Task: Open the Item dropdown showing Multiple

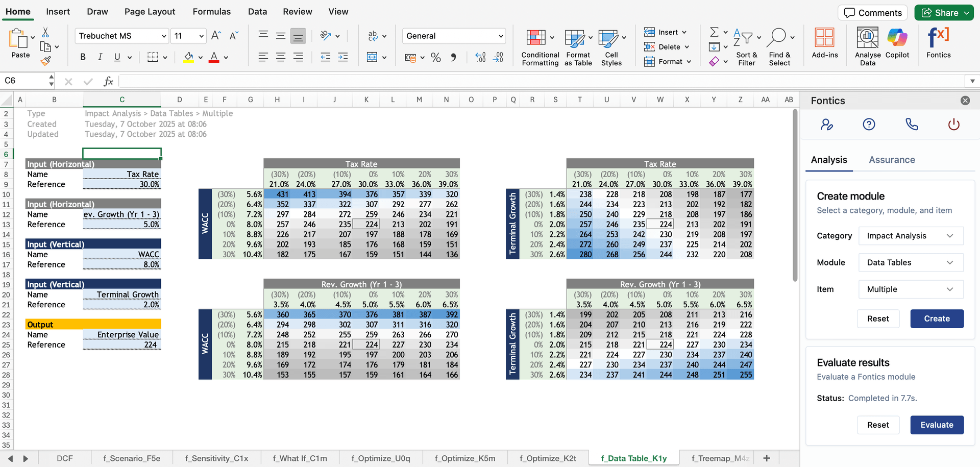Action: pos(911,289)
